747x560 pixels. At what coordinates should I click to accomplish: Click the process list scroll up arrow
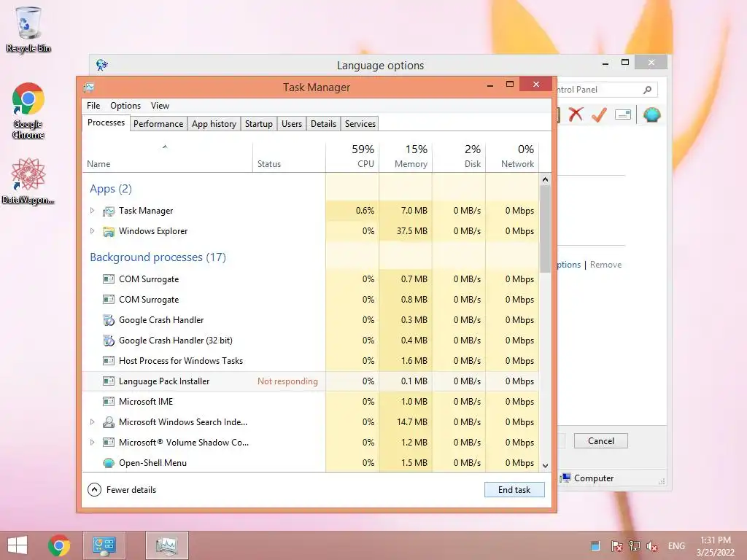click(546, 179)
